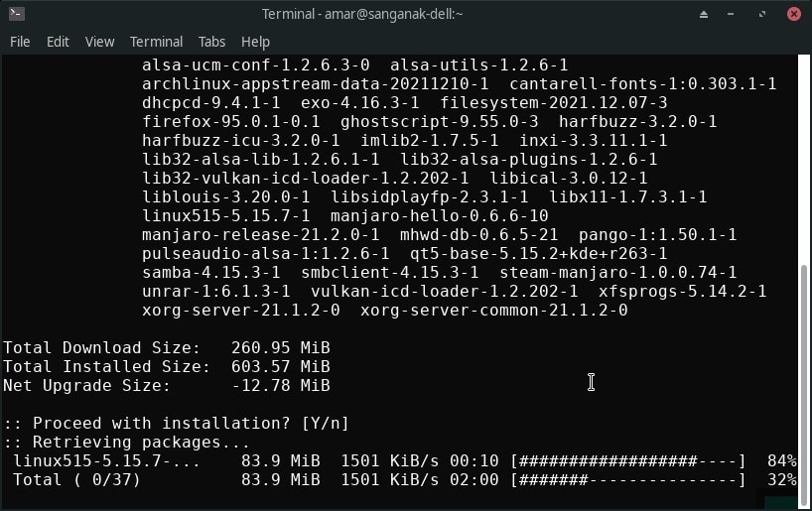
Task: Click 'xorg-server-common-21.1.2-0' text
Action: [x=494, y=311]
